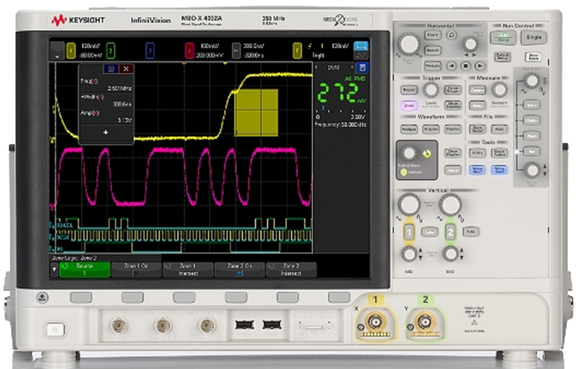Push the Run/Stop button
The width and height of the screenshot is (588, 369).
(x=503, y=37)
